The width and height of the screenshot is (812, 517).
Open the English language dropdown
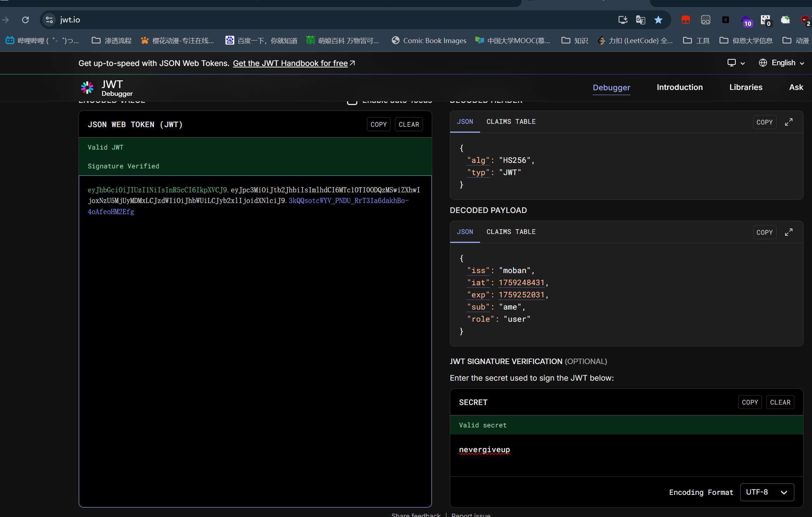pos(781,63)
